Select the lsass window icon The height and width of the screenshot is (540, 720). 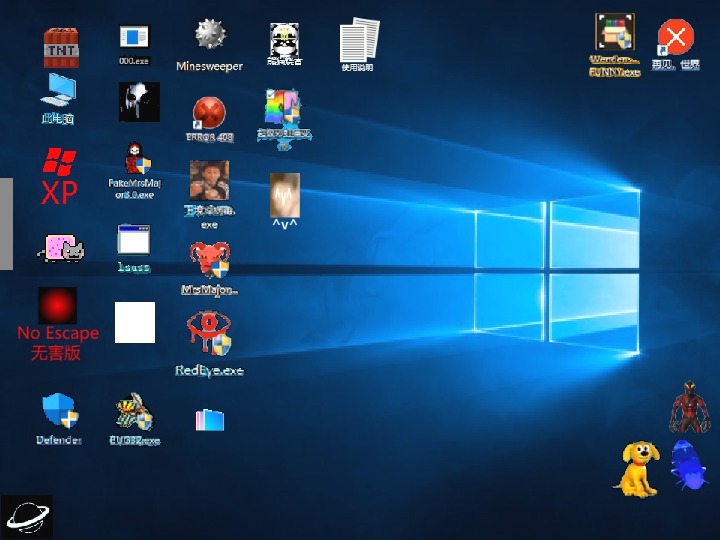(x=134, y=248)
